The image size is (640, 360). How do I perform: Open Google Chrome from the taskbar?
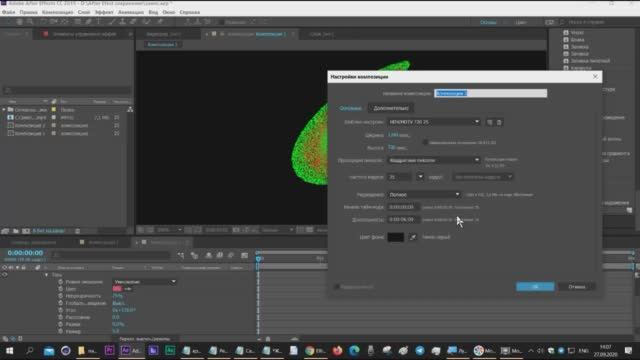pos(315,351)
